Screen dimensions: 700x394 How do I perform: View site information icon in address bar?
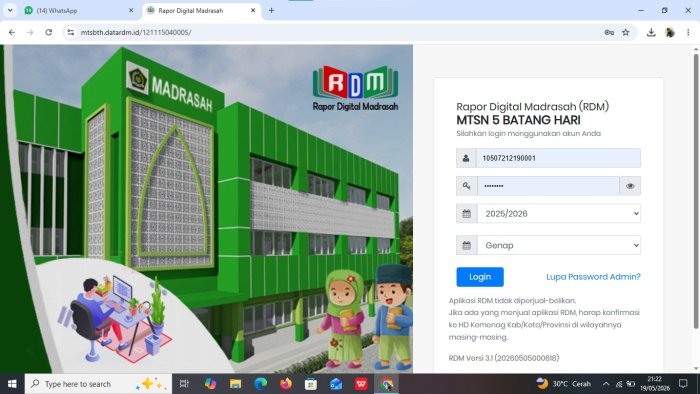(x=71, y=32)
